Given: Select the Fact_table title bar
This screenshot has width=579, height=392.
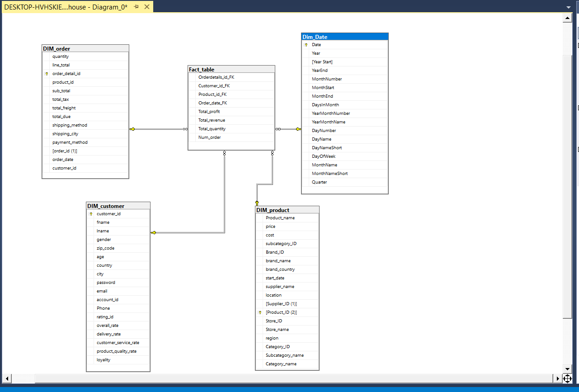Looking at the screenshot, I should [231, 69].
